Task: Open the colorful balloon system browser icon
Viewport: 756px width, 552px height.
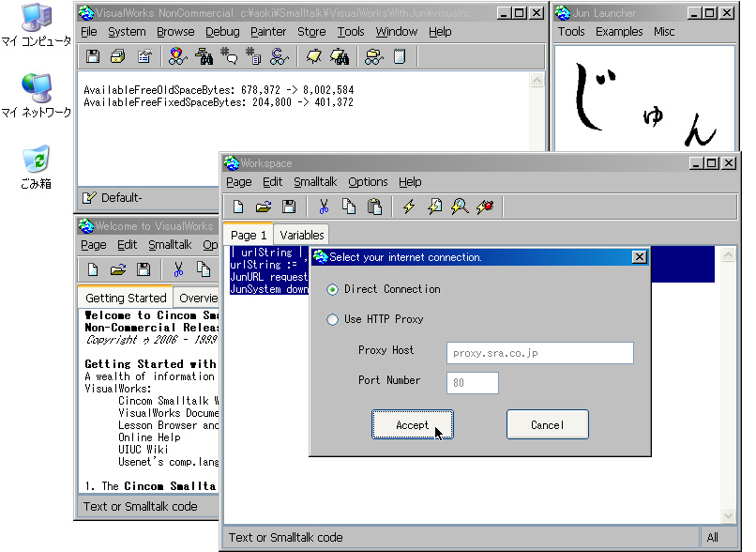Action: 177,57
